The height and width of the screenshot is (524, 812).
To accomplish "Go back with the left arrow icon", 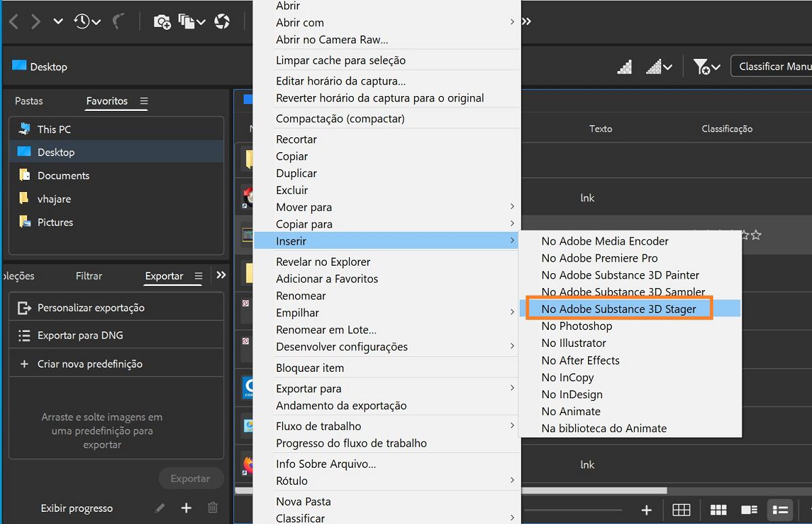I will [14, 22].
